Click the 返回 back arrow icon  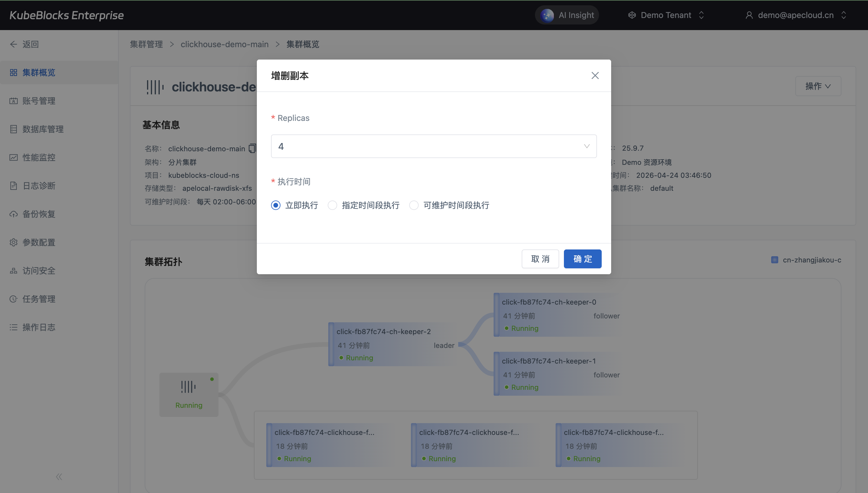[x=14, y=44]
